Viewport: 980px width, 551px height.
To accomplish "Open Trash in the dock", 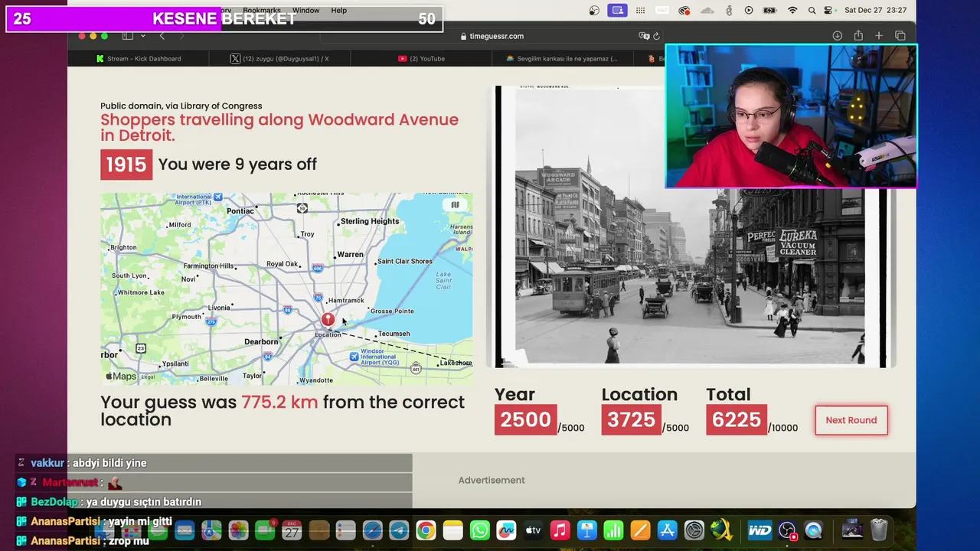I will 879,530.
